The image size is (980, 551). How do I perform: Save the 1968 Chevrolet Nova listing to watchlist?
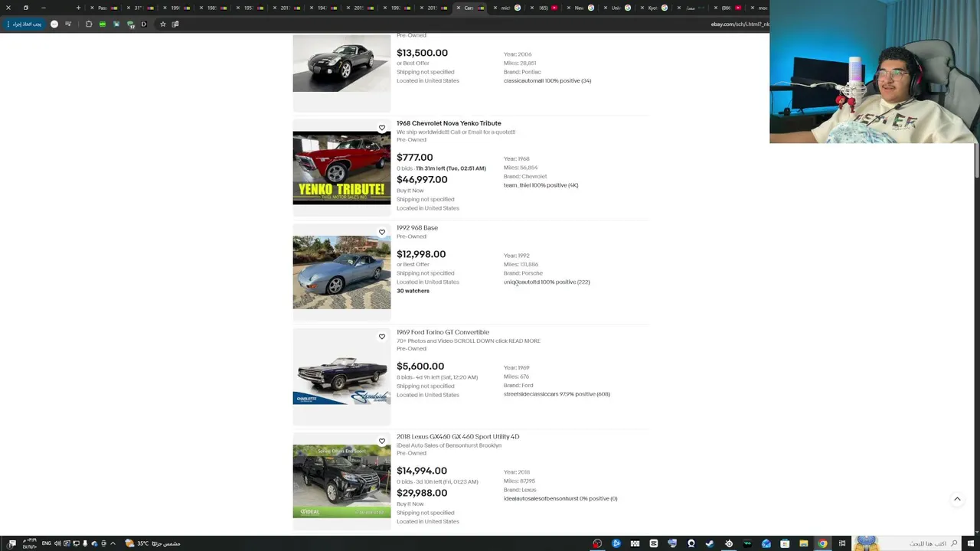381,128
